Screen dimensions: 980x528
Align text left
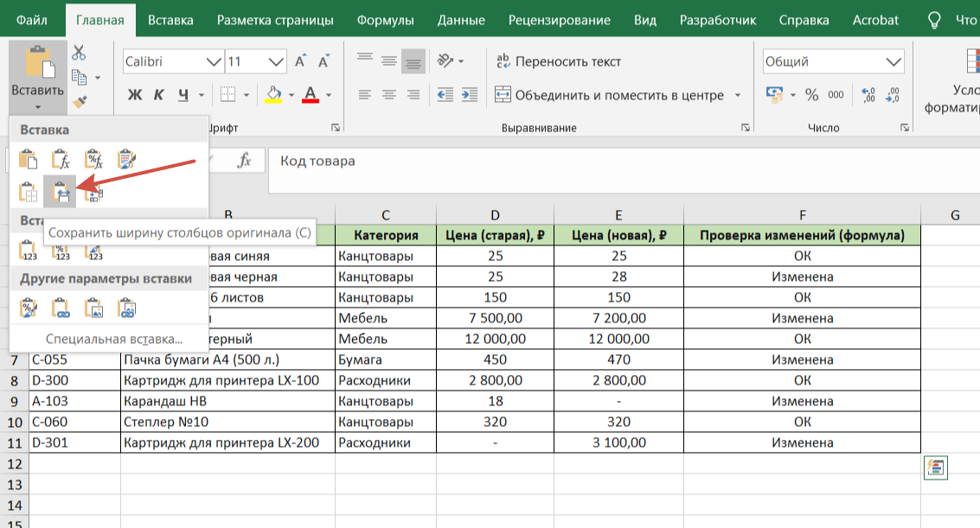(365, 95)
